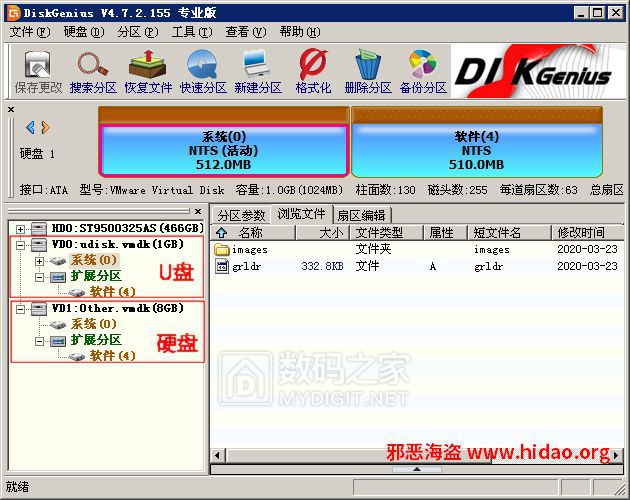Viewport: 630px width, 500px height.
Task: Close the disk map panel with the x
Action: click(x=11, y=109)
